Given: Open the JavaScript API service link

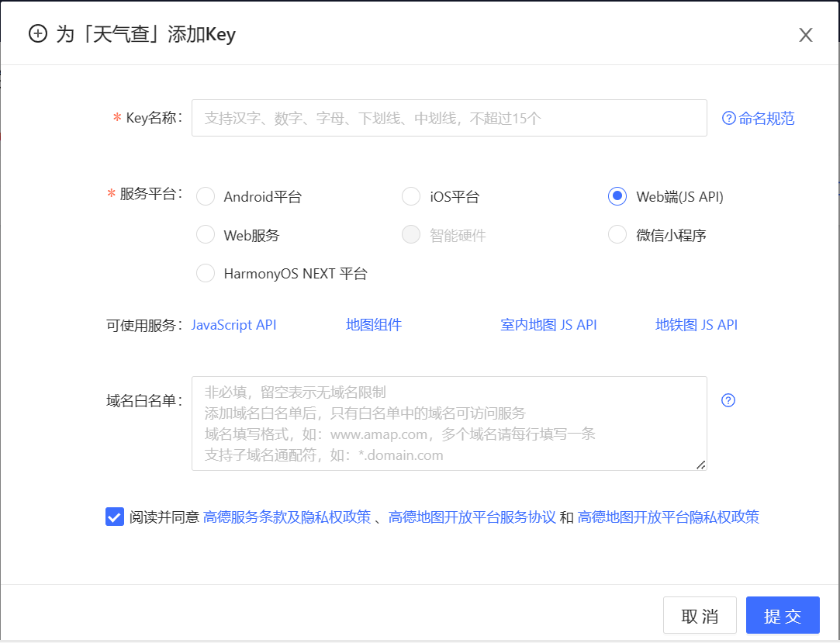Looking at the screenshot, I should pyautogui.click(x=233, y=324).
